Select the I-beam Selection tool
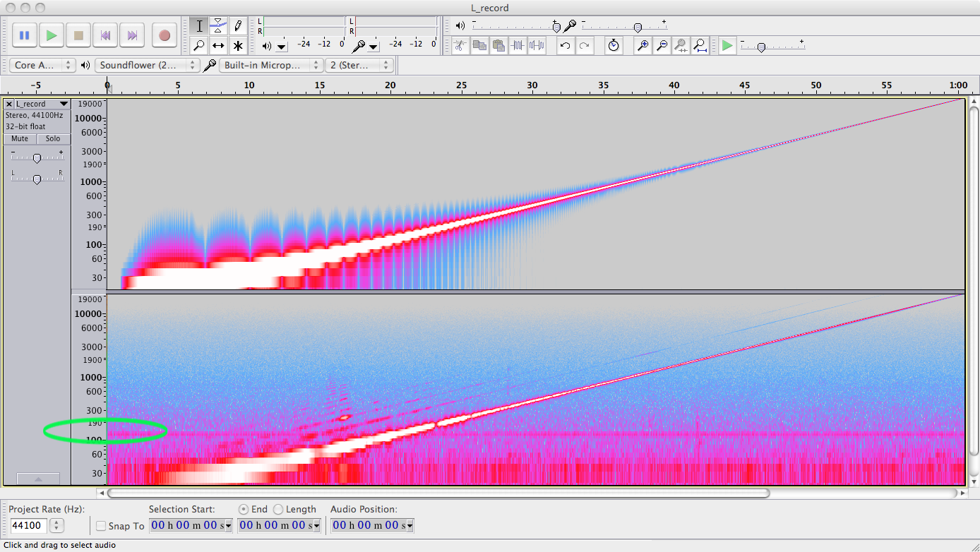 199,26
